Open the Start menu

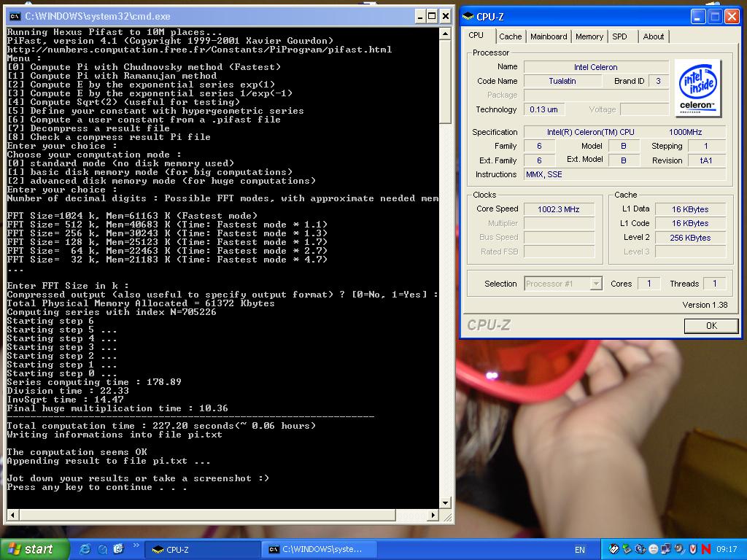pyautogui.click(x=34, y=549)
